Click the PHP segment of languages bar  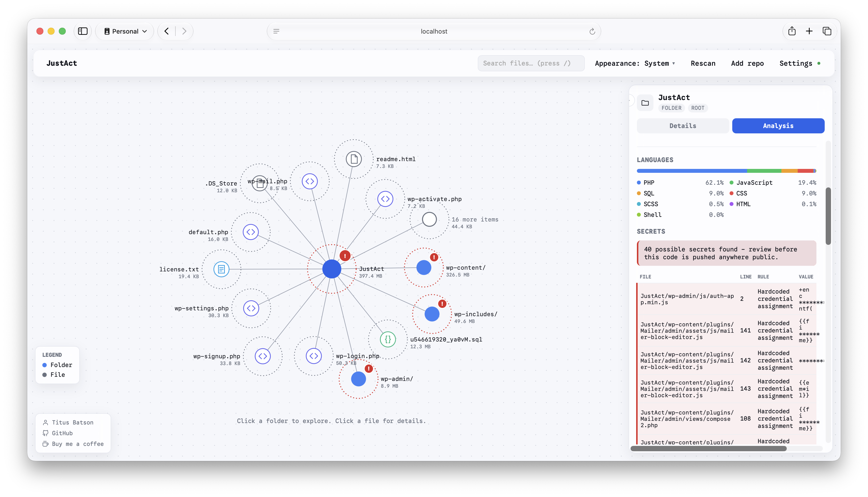pos(692,171)
